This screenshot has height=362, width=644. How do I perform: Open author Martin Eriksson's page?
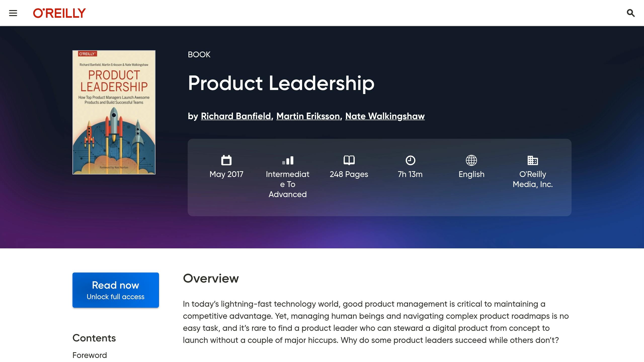308,116
